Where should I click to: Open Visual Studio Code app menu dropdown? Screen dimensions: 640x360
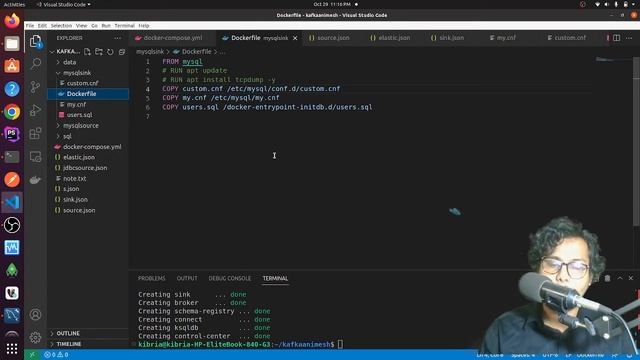pos(63,4)
